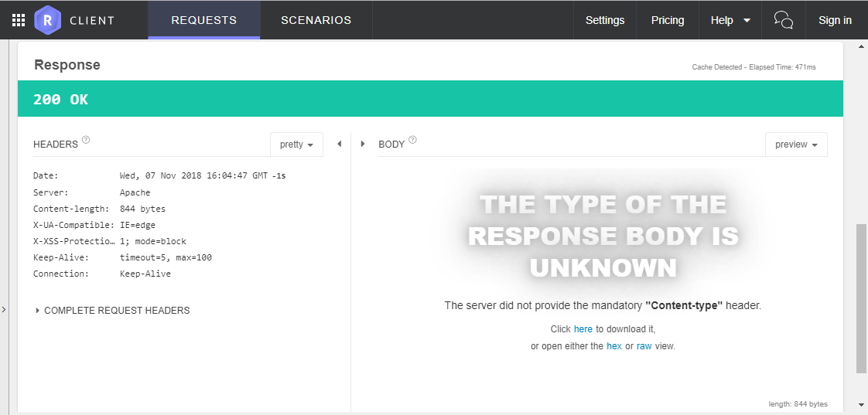Click the Restlet Client logo icon
The width and height of the screenshot is (868, 415).
pos(48,20)
